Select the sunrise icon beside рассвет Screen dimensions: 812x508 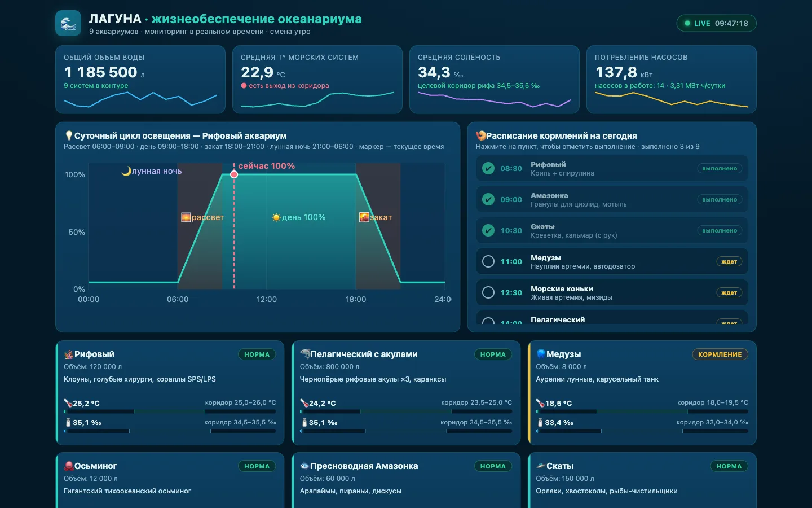click(x=186, y=217)
